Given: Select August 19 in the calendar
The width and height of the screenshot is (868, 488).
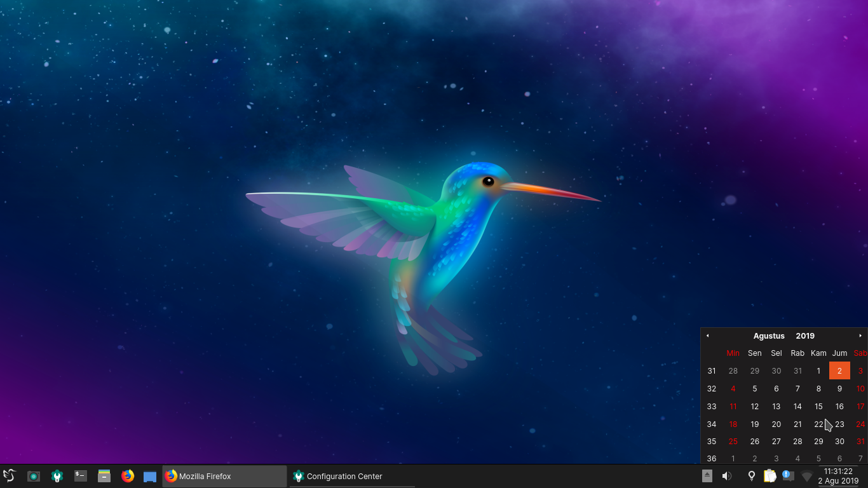Looking at the screenshot, I should coord(755,424).
